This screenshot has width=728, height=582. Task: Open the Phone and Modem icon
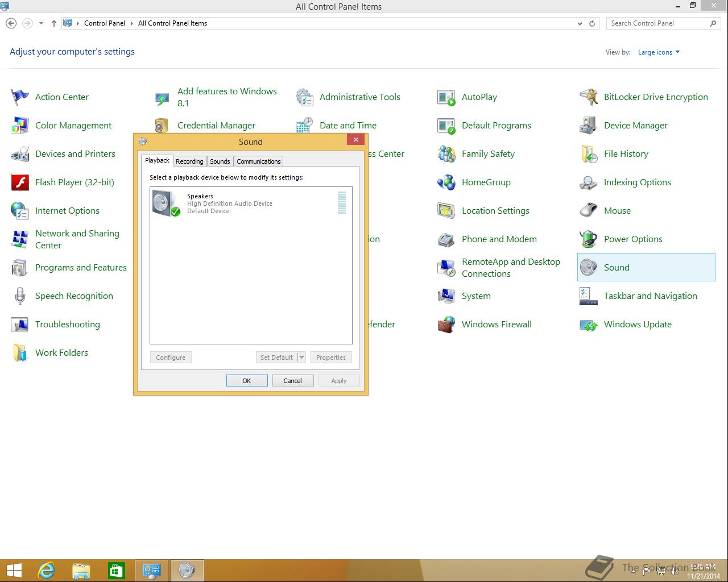click(x=446, y=239)
